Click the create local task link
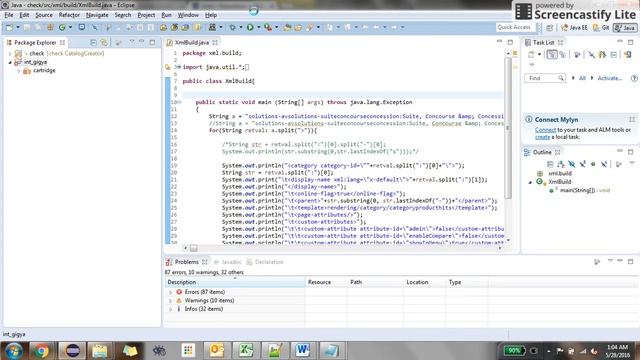Screen dimensions: 640x360 tap(542, 137)
